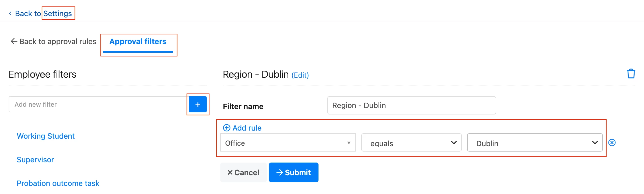Select the Supervisor filter
This screenshot has height=194, width=644.
36,160
